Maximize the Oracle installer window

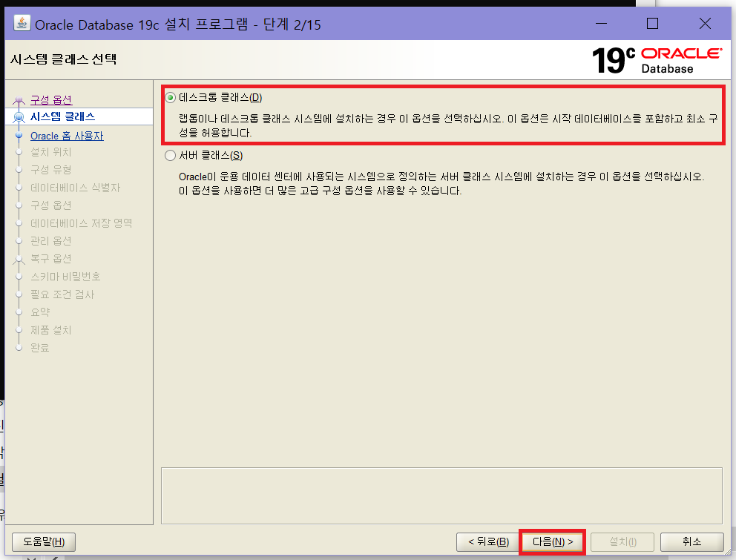[x=652, y=24]
